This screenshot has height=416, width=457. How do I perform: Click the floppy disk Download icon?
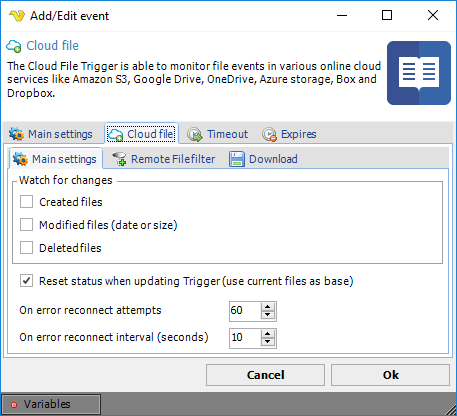click(x=237, y=159)
